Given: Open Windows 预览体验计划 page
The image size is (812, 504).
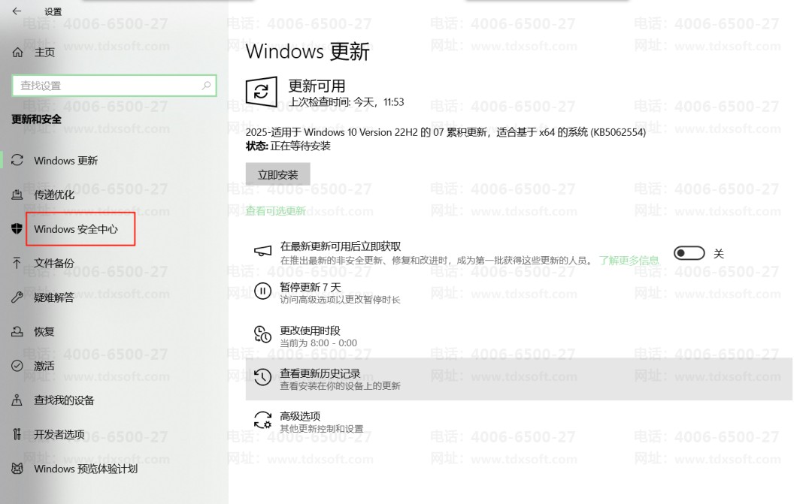Looking at the screenshot, I should [x=86, y=468].
